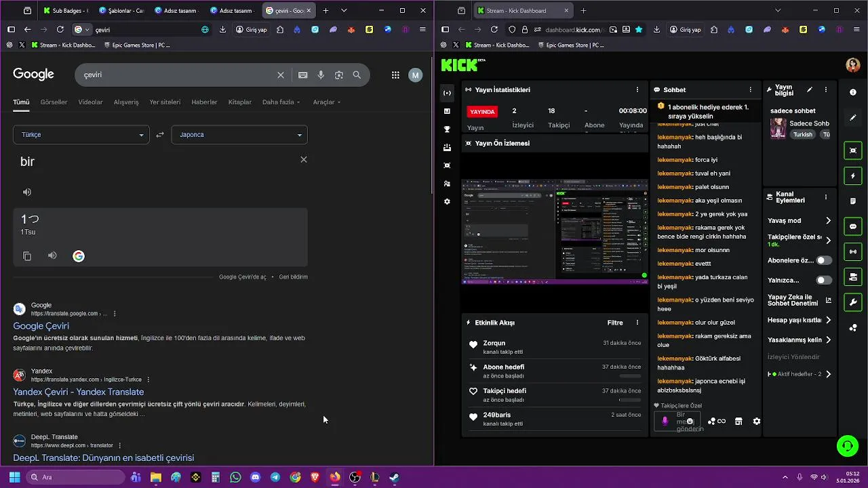Expand the 'Araçlar' search tools menu
This screenshot has width=868, height=488.
point(327,102)
